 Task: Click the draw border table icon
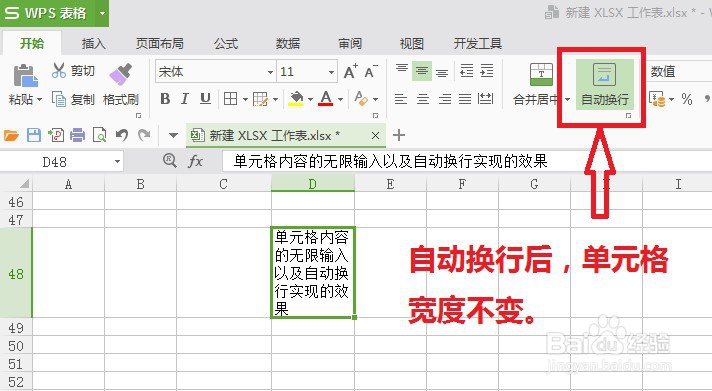click(x=260, y=99)
